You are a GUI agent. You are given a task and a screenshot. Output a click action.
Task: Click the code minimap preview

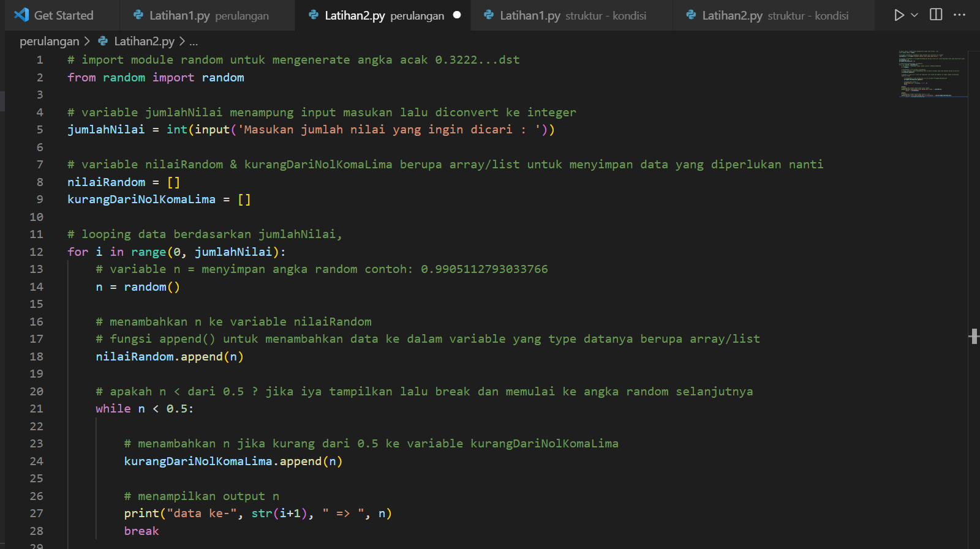coord(931,73)
